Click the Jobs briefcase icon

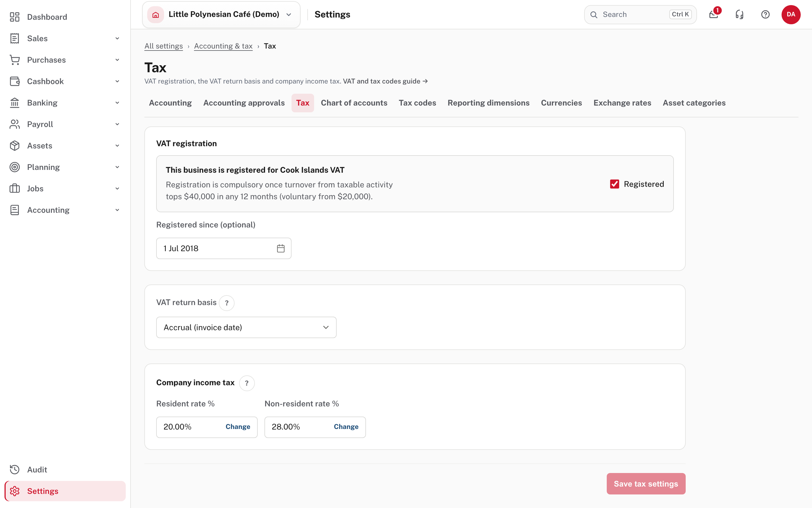(x=14, y=189)
